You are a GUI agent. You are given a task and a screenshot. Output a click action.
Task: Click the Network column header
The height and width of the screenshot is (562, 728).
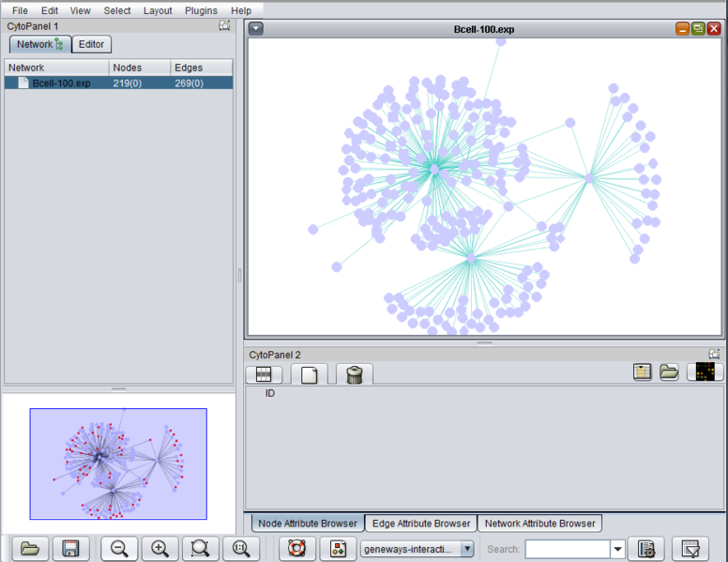click(56, 68)
